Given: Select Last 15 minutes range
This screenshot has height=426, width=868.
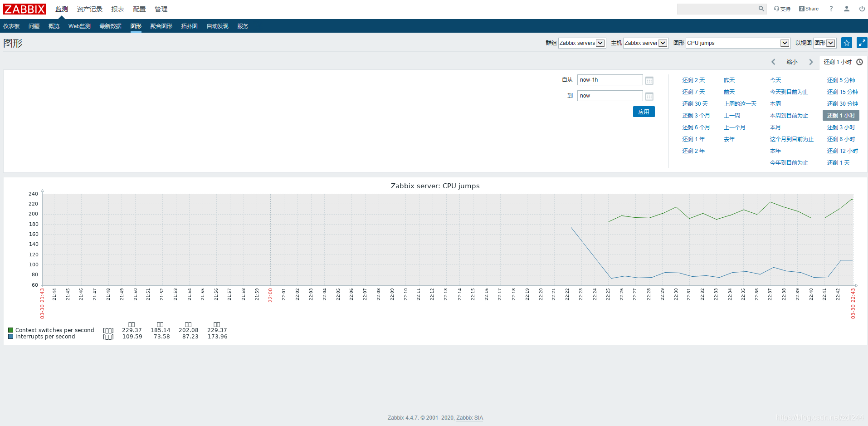Looking at the screenshot, I should [x=843, y=92].
